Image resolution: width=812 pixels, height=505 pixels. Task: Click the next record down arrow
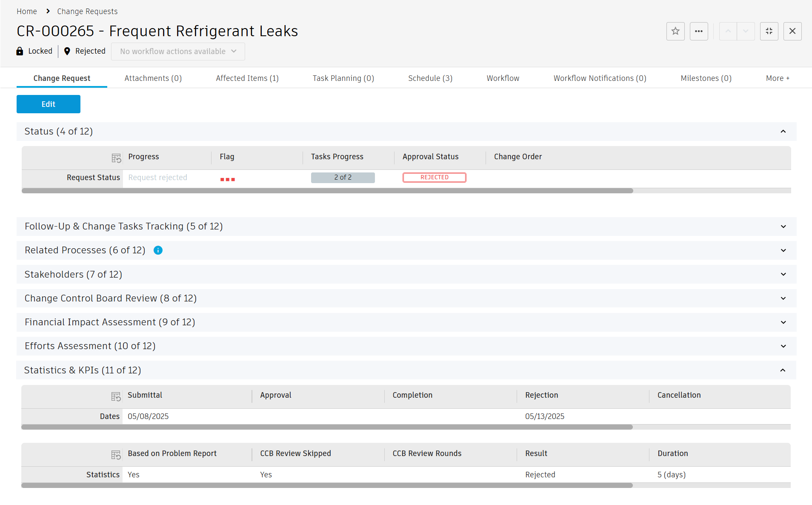[746, 31]
